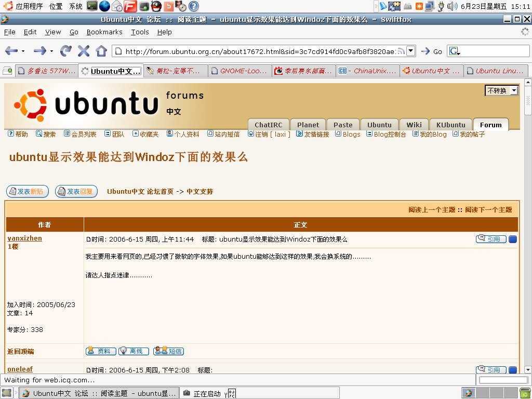
Task: Click the network monitor tray icon
Action: click(x=430, y=6)
